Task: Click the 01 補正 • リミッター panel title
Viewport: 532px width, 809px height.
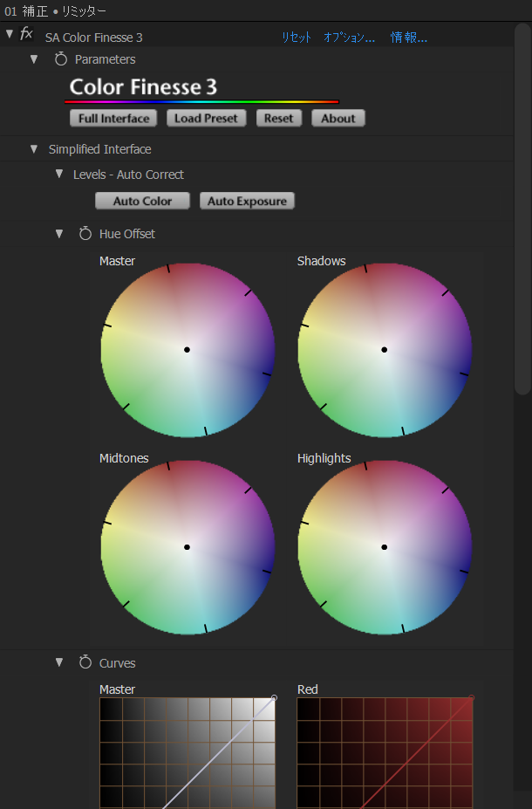Action: 55,10
